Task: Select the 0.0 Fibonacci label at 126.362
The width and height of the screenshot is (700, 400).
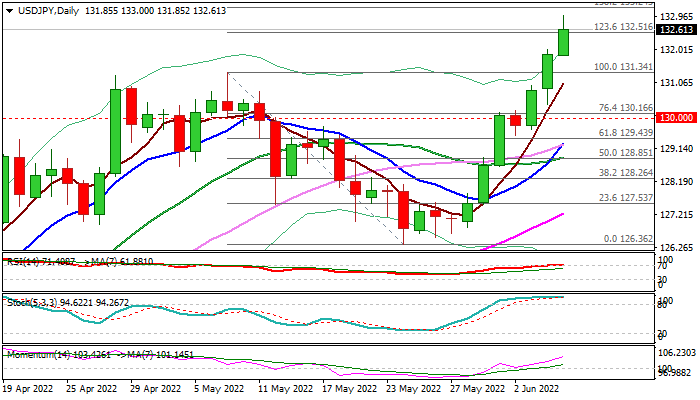Action: [628, 238]
